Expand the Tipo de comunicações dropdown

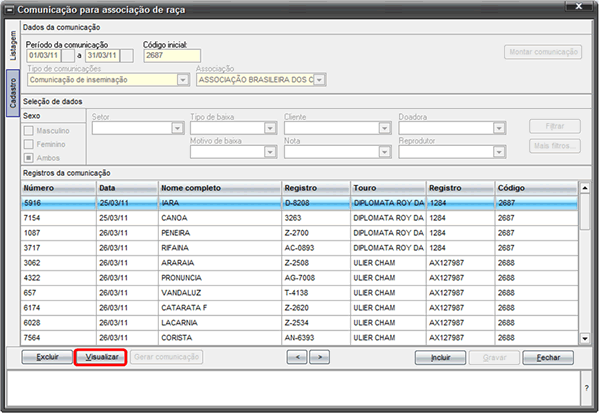183,80
